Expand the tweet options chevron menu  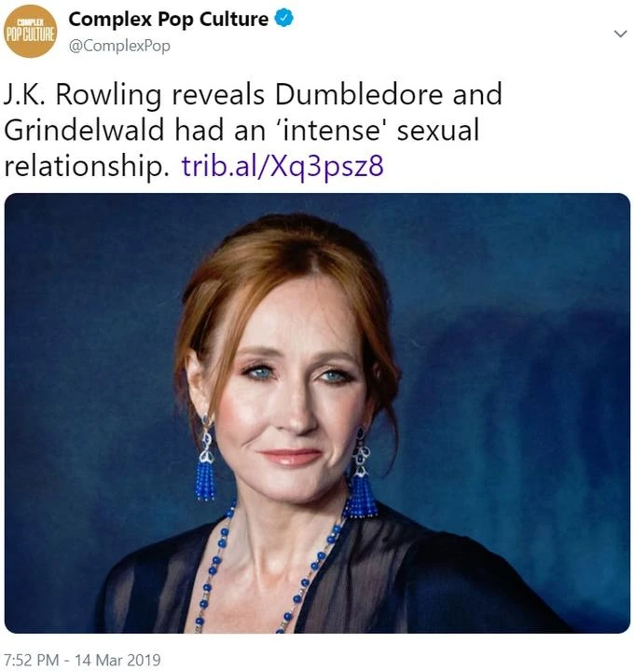620,34
